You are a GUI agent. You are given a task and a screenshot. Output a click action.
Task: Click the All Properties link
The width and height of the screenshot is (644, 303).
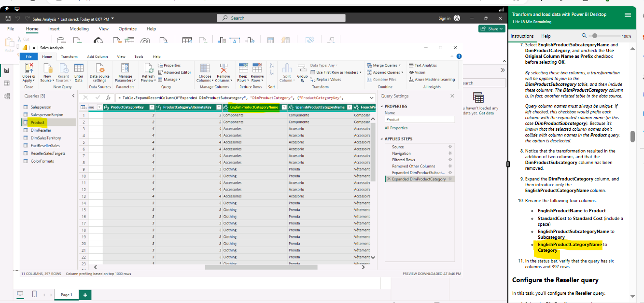(x=395, y=128)
